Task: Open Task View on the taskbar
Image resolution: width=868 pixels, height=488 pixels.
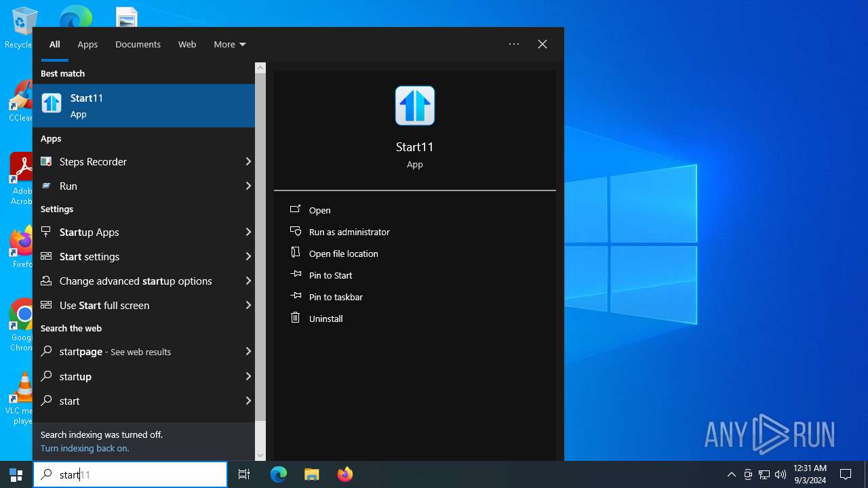Action: [244, 474]
